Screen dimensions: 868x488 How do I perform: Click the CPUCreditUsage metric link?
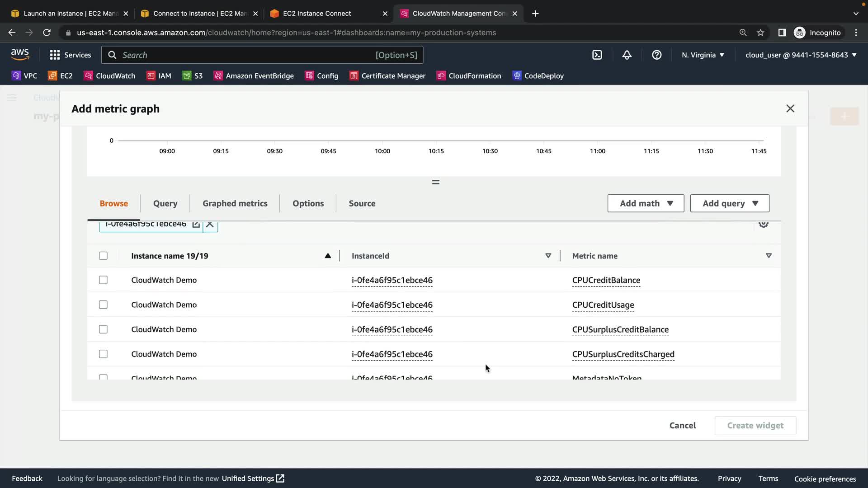pos(603,305)
